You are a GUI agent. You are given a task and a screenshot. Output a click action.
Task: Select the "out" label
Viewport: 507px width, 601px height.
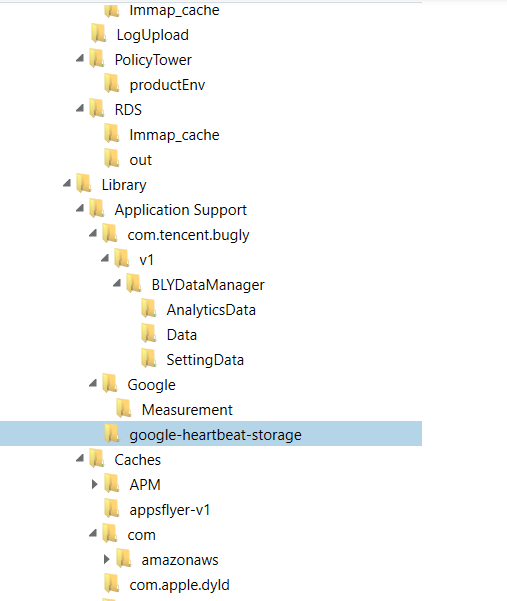141,160
